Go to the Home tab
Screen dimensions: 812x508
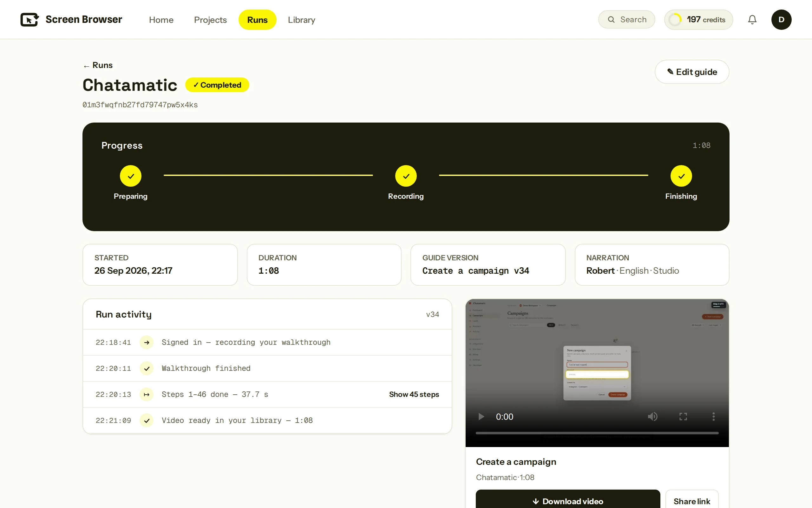pyautogui.click(x=161, y=20)
